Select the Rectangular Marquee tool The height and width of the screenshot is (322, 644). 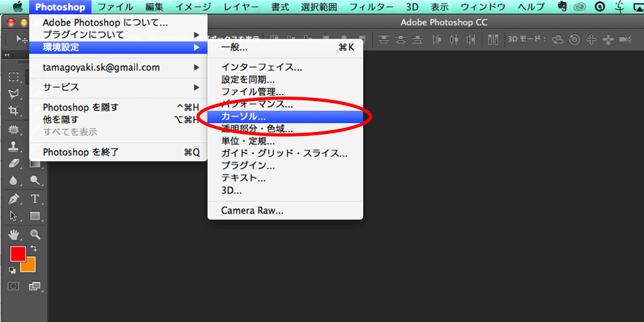(14, 77)
